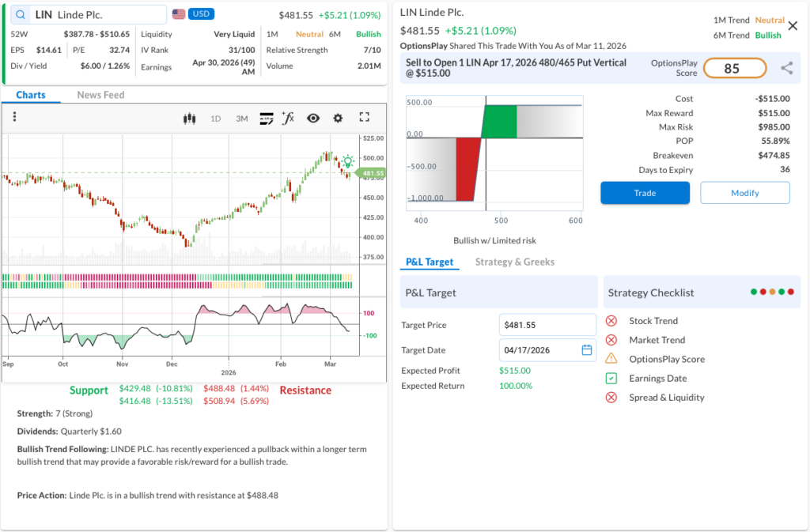810x532 pixels.
Task: Click the search magnifier icon
Action: (21, 15)
